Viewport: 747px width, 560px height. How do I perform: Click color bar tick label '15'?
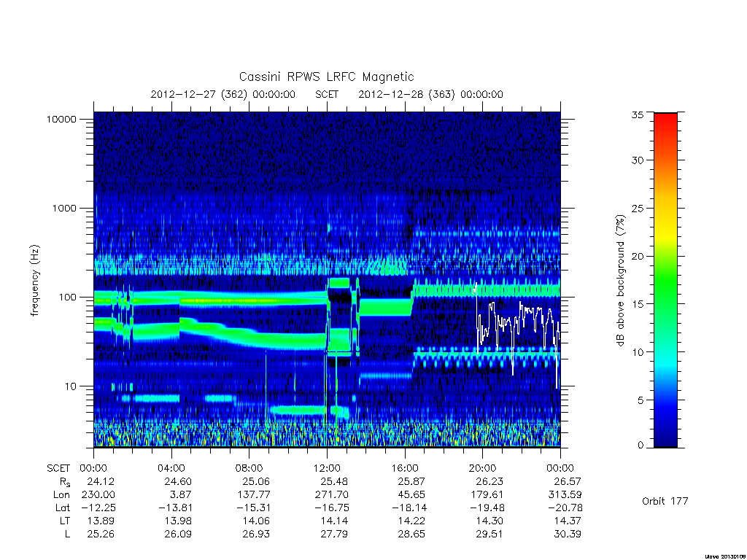[637, 304]
